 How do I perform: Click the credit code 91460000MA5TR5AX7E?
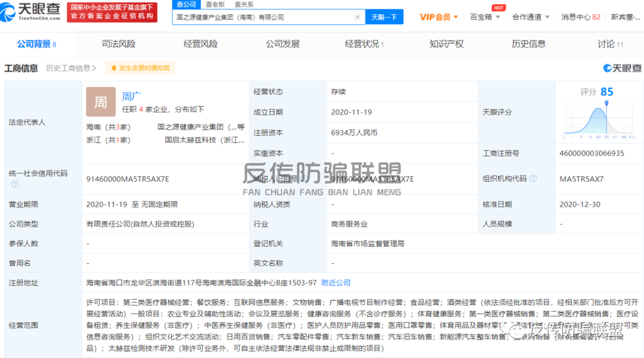coord(127,179)
